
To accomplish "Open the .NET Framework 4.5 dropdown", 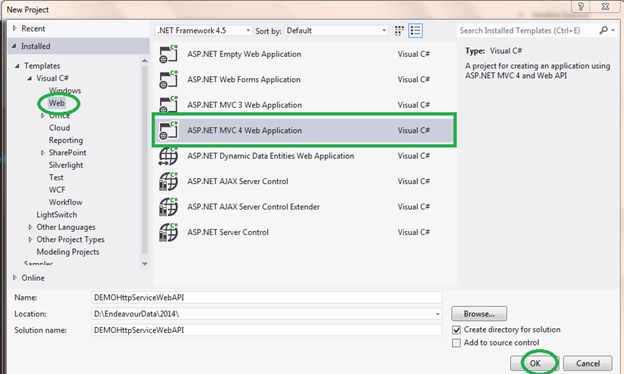I will click(203, 31).
